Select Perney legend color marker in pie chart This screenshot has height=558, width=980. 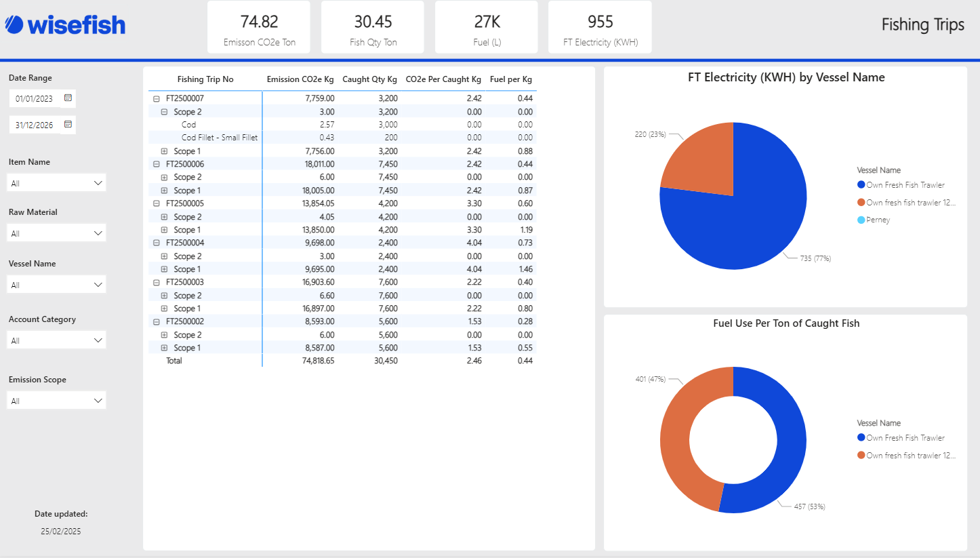[x=861, y=220]
